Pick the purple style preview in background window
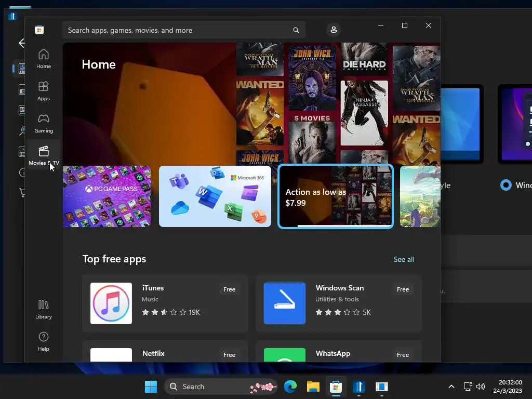This screenshot has width=532, height=399. 515,124
